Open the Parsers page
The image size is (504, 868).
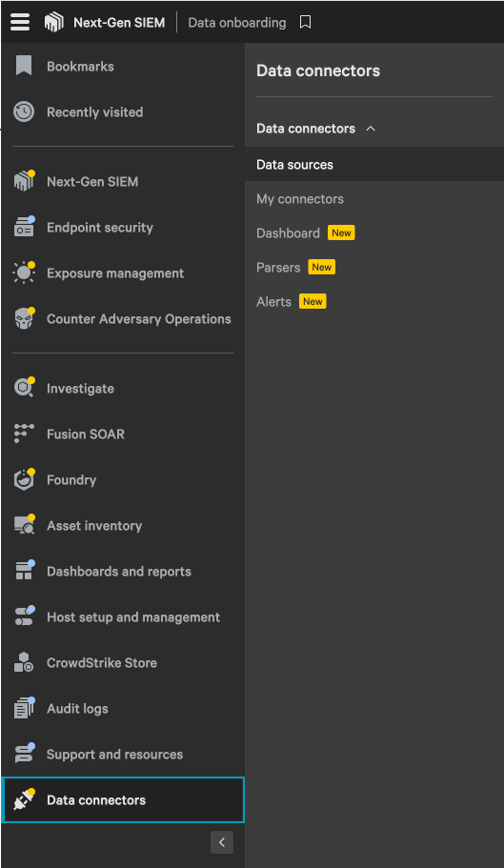pos(278,268)
